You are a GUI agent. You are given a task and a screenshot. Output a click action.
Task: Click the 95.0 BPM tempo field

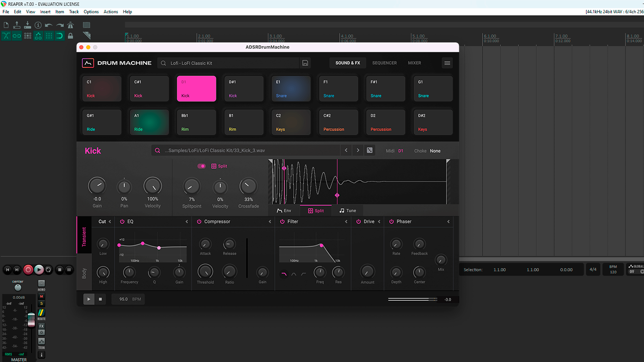point(128,299)
